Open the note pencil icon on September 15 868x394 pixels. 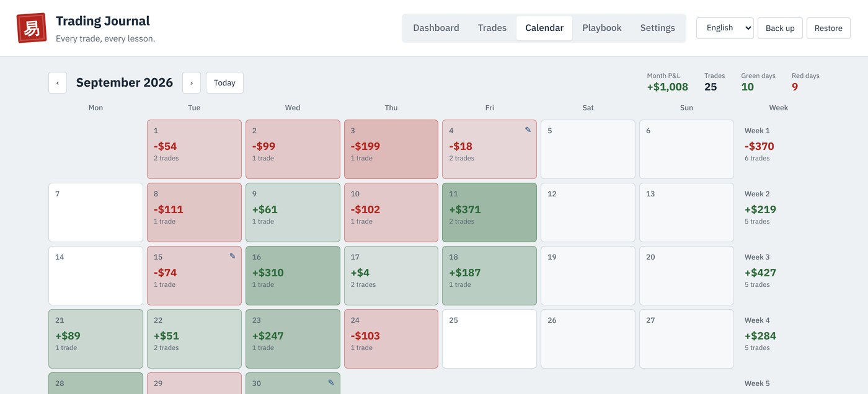point(232,256)
